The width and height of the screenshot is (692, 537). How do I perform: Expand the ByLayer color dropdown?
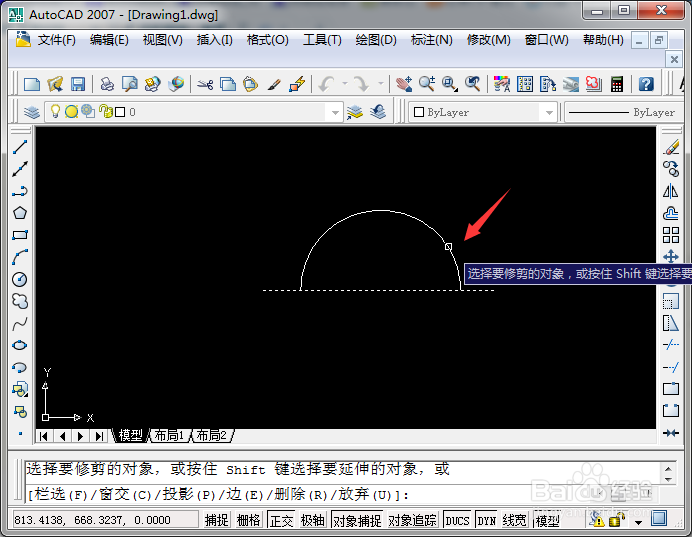pyautogui.click(x=549, y=113)
